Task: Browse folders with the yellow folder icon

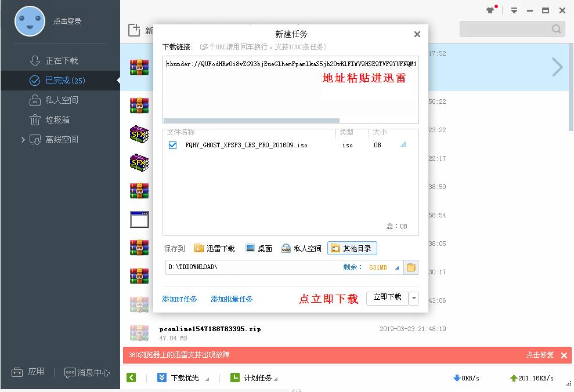Action: pos(411,267)
